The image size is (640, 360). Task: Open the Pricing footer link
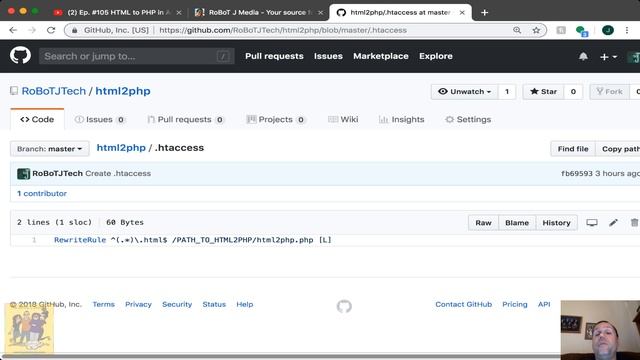point(515,304)
